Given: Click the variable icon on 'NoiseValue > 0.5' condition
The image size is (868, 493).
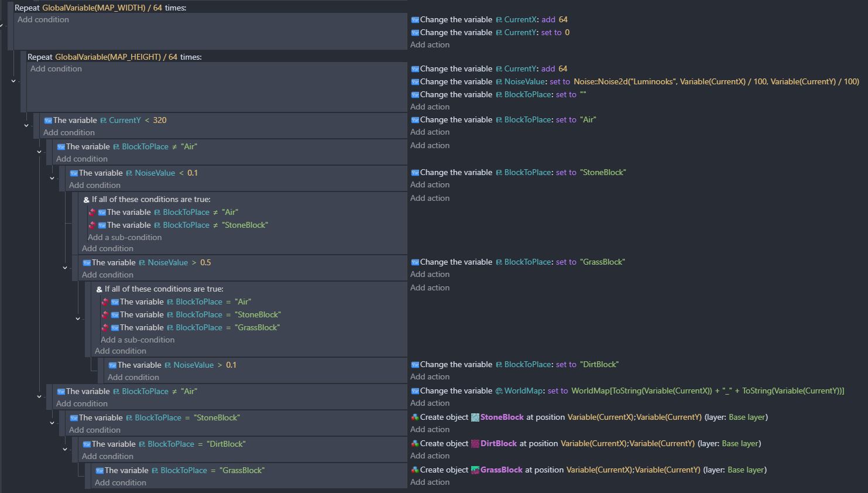Looking at the screenshot, I should pyautogui.click(x=87, y=263).
